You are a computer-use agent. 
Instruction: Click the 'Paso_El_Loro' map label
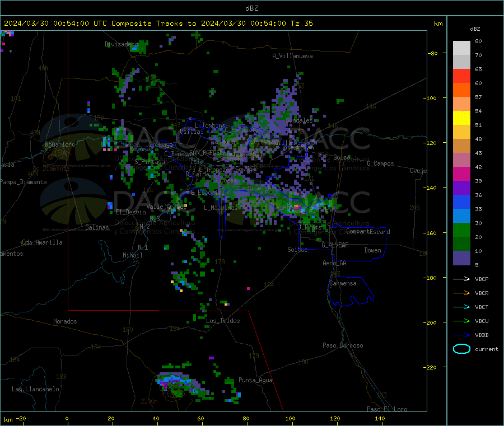(x=387, y=409)
